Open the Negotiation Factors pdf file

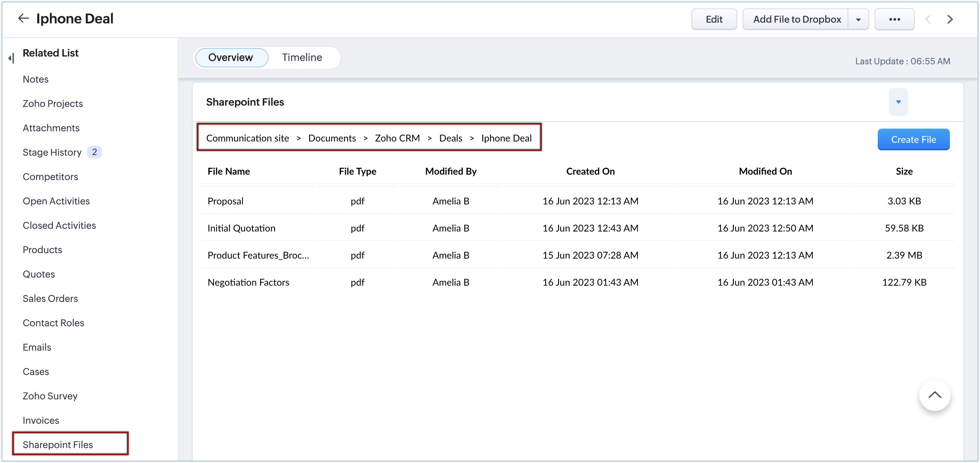pyautogui.click(x=248, y=282)
